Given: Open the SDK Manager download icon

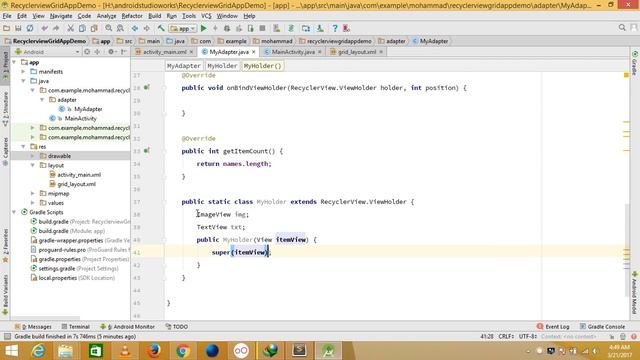Looking at the screenshot, I should coord(320,28).
